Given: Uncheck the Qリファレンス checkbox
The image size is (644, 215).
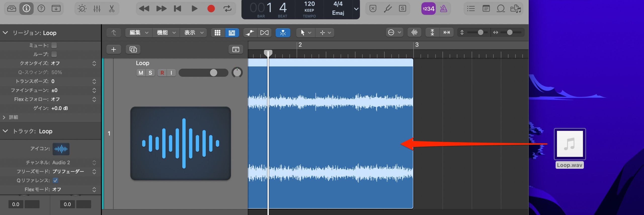Looking at the screenshot, I should coord(56,180).
